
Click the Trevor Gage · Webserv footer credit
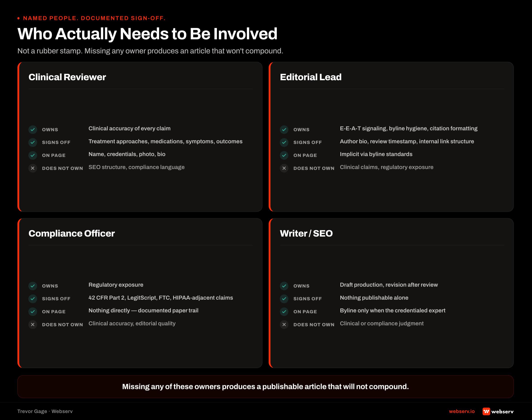coord(45,412)
